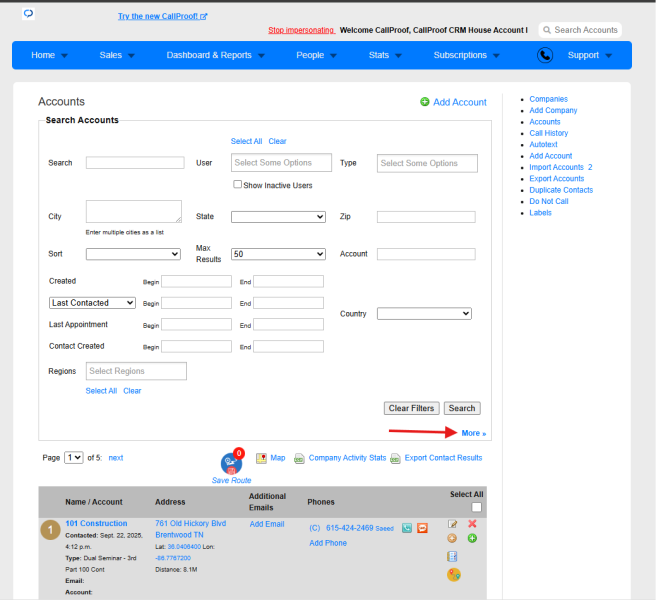Open the State dropdown
This screenshot has width=656, height=600.
tap(278, 217)
